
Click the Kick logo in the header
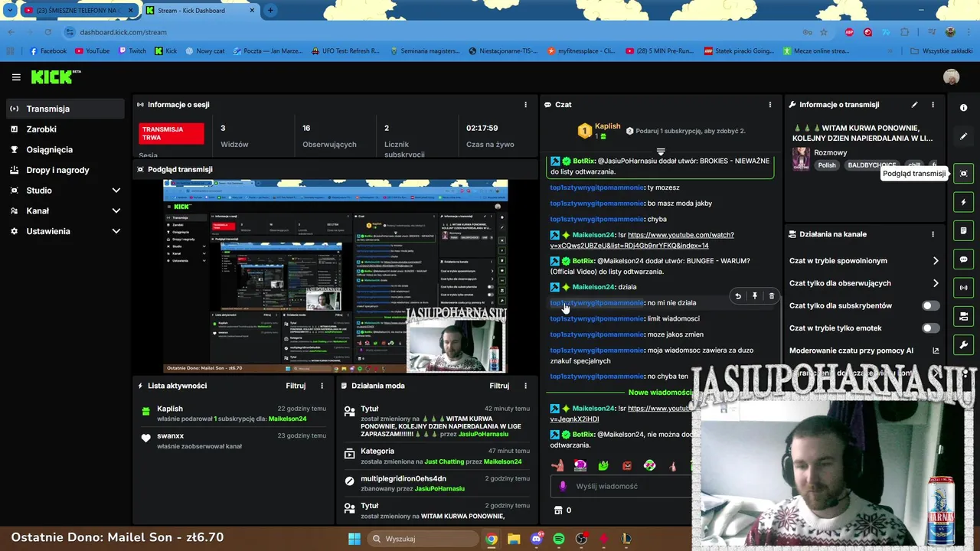(x=54, y=77)
